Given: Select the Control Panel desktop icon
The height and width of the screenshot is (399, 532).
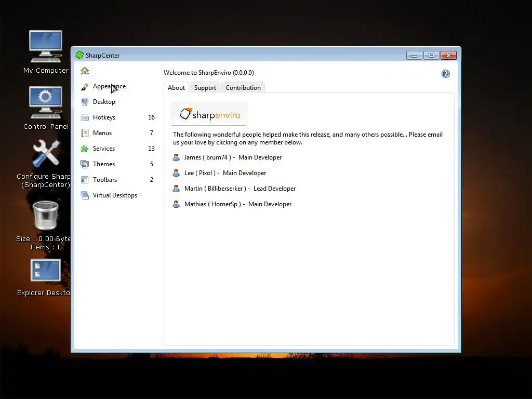Looking at the screenshot, I should pos(46,102).
